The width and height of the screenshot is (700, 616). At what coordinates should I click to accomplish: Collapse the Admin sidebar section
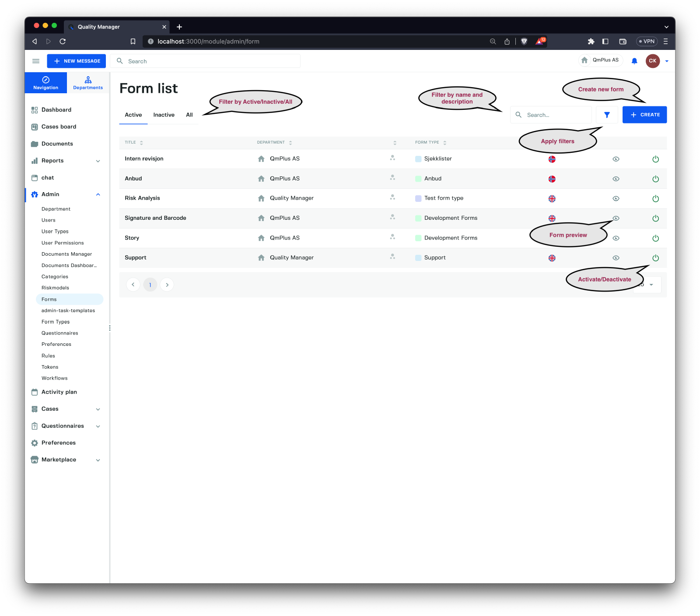98,194
